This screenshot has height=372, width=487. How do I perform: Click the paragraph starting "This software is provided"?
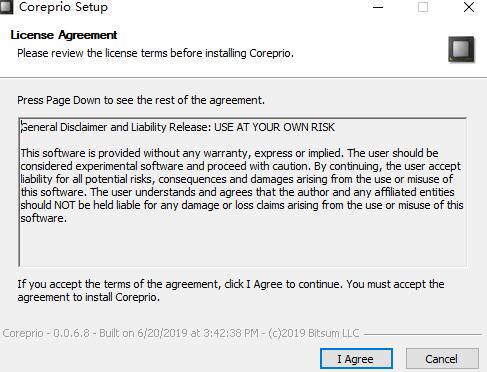pyautogui.click(x=242, y=185)
